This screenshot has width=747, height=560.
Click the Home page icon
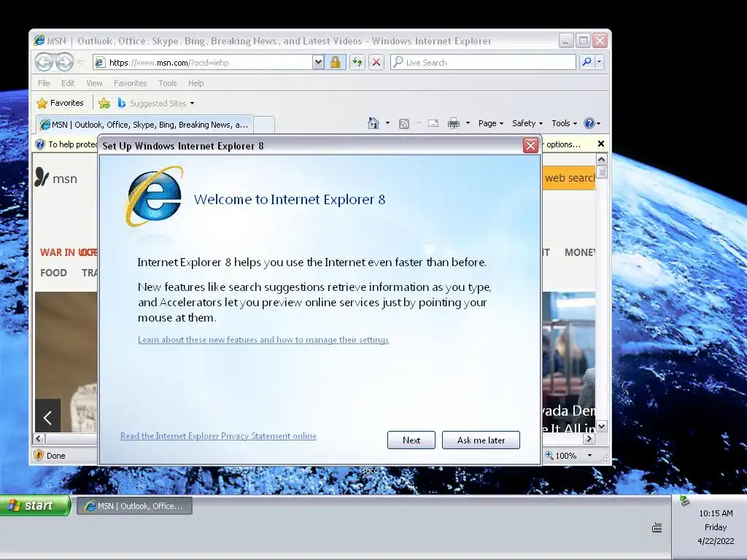[373, 123]
